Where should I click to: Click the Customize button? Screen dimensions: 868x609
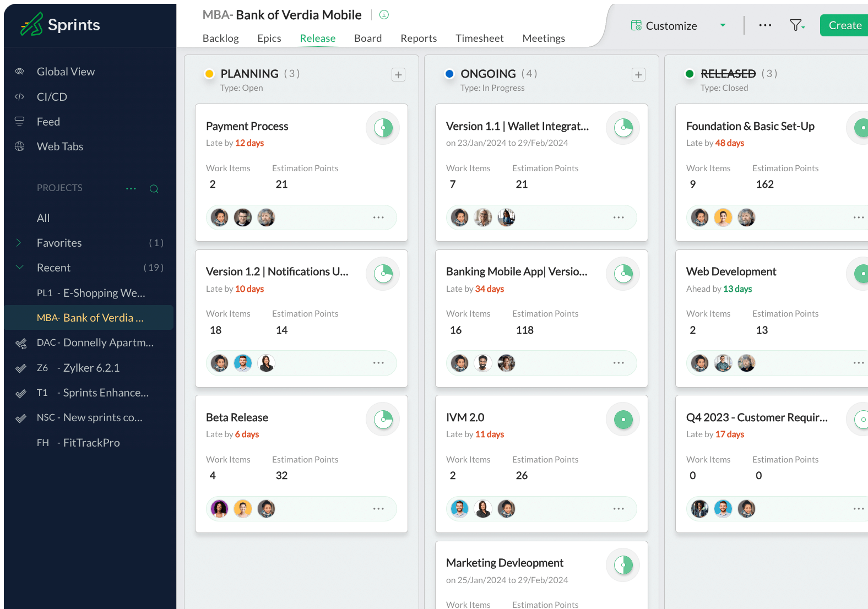664,25
